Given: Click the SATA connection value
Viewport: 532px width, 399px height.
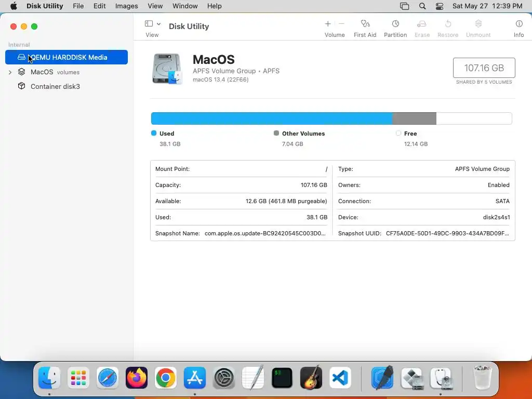Looking at the screenshot, I should click(502, 201).
